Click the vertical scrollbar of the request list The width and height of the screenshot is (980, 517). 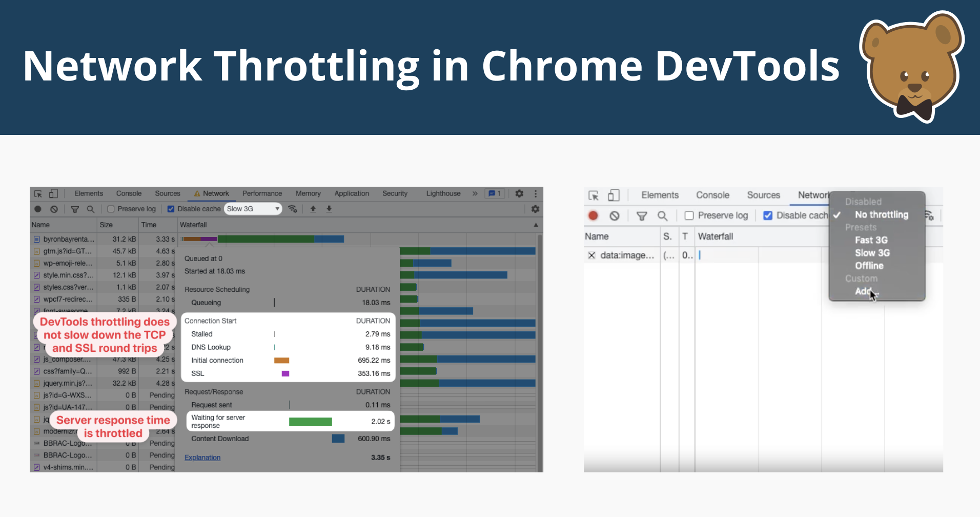(x=539, y=308)
